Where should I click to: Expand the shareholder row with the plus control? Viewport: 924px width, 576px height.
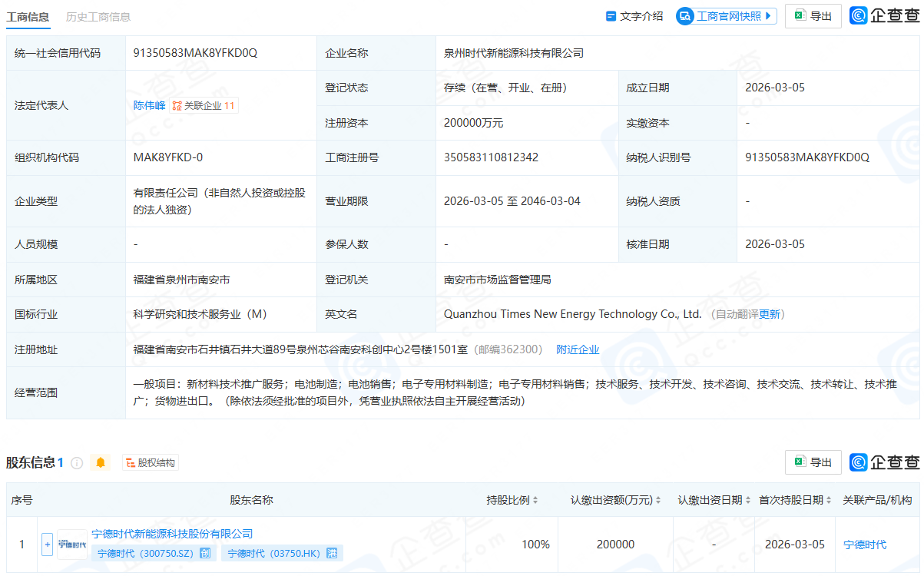point(46,544)
